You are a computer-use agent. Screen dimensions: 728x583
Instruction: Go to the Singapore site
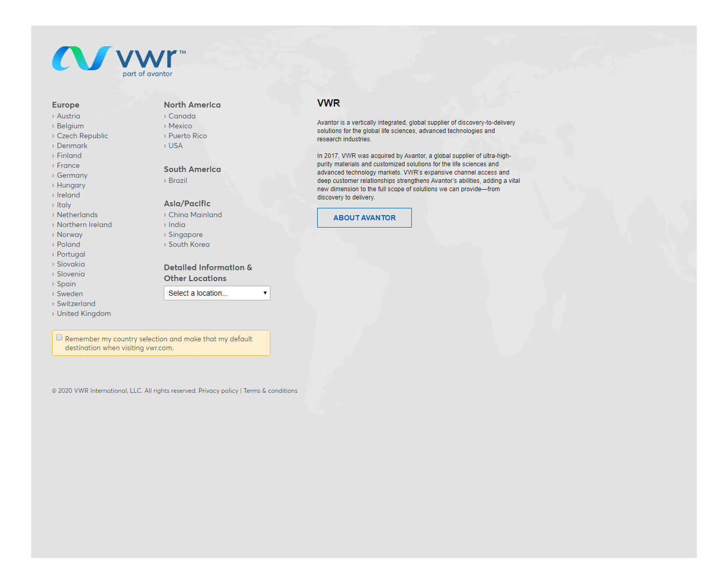[x=186, y=235]
